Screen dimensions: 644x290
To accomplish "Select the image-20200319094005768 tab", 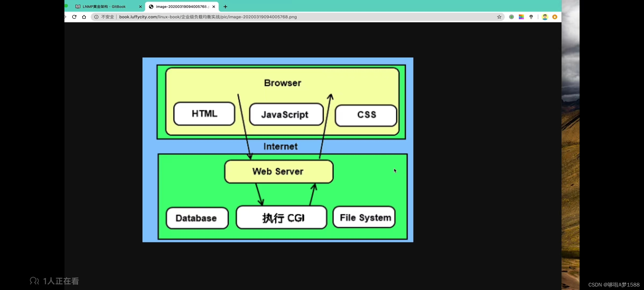I will [x=181, y=7].
